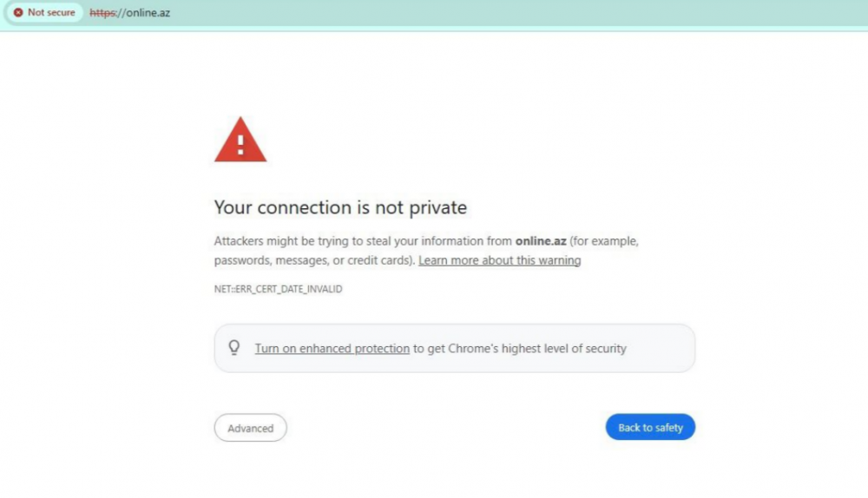Open Learn more about this warning link
The image size is (868, 498).
tap(499, 260)
